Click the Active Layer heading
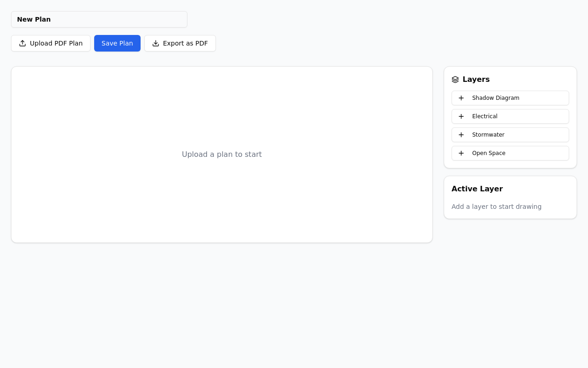Viewport: 588px width, 368px height. [477, 189]
